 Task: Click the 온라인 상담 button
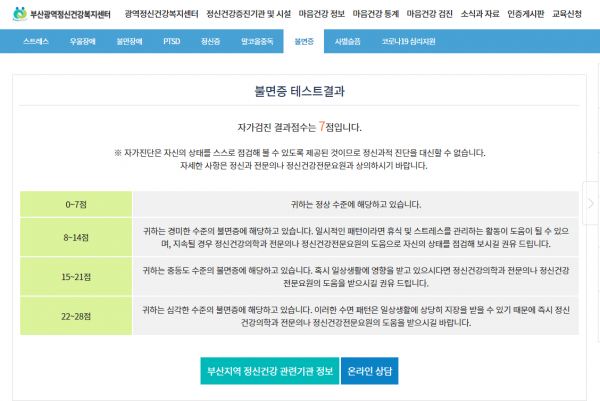click(369, 371)
